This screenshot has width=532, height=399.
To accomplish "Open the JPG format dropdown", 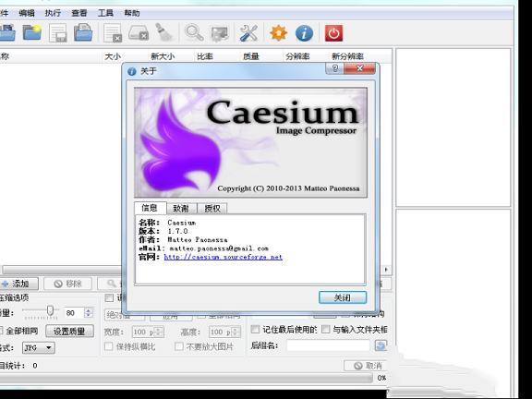I will click(x=39, y=348).
